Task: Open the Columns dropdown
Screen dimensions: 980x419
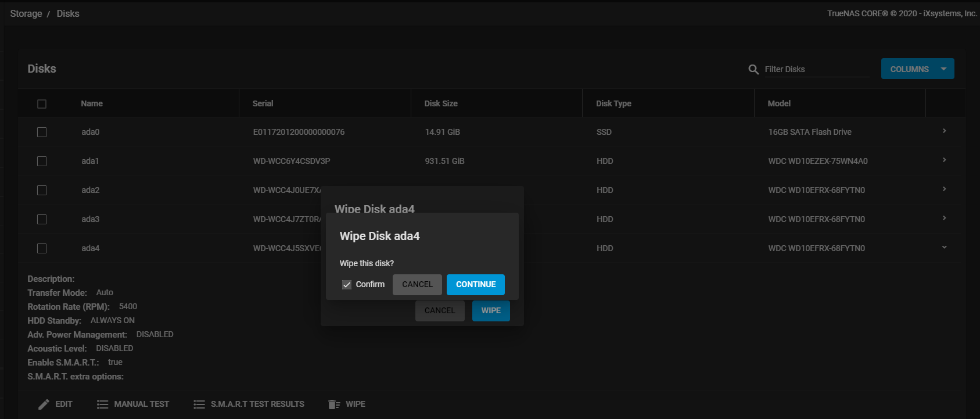Action: coord(917,69)
